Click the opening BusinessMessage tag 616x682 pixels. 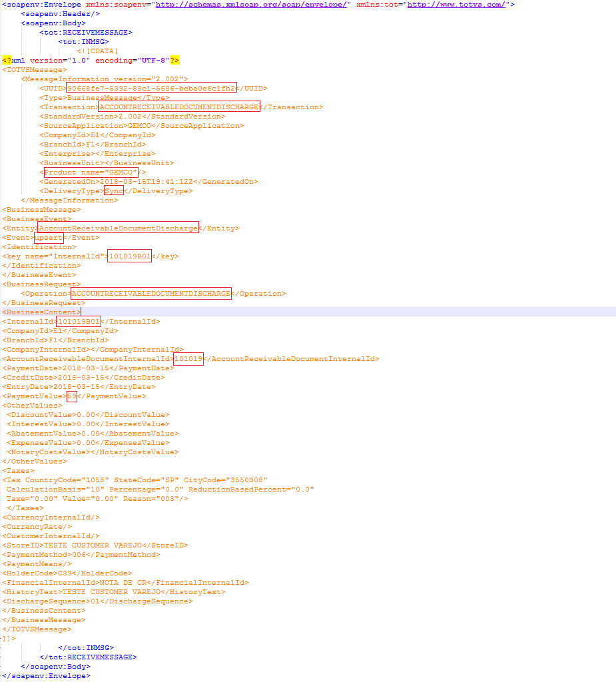coord(41,210)
